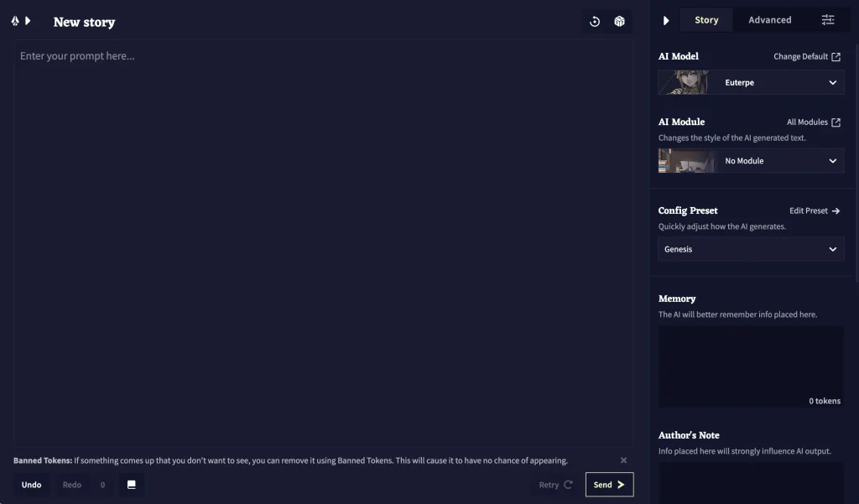Collapse the right options sidebar arrow
The width and height of the screenshot is (859, 504).
pyautogui.click(x=666, y=20)
